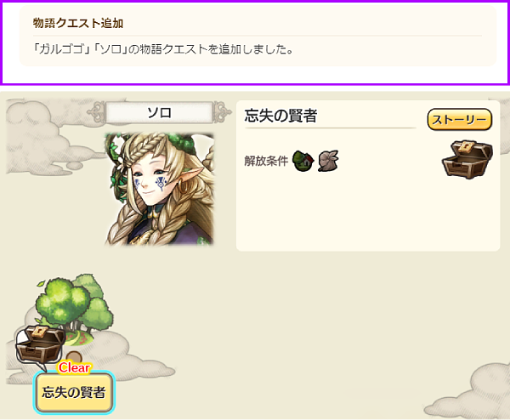Open the treasure chest in quest details panel
The width and height of the screenshot is (510, 420).
pyautogui.click(x=467, y=160)
